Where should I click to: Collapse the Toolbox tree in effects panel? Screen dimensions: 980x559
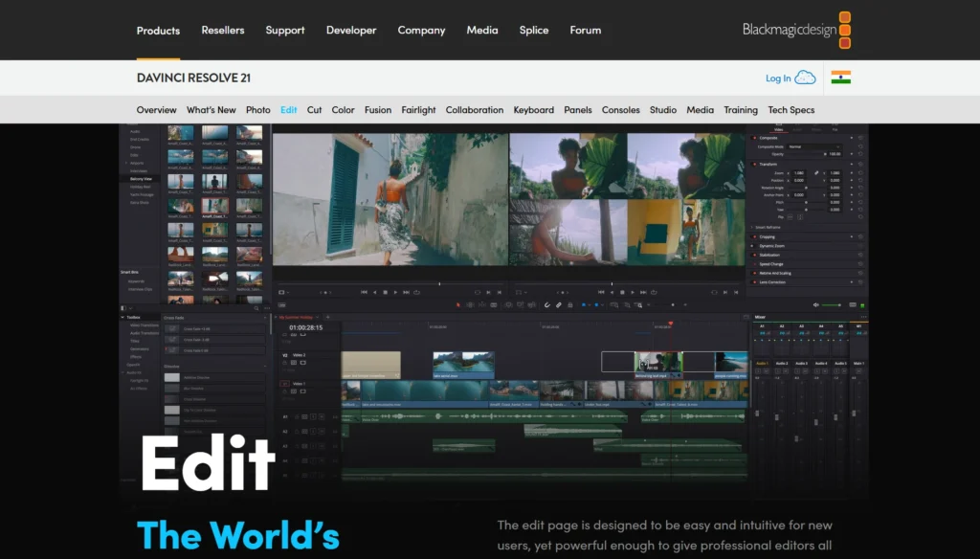[x=122, y=318]
